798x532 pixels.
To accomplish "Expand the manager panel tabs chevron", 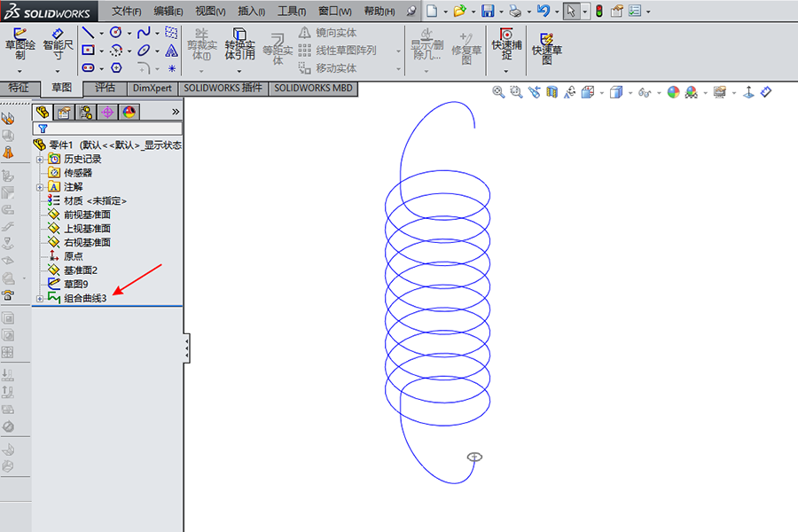I will [x=176, y=112].
